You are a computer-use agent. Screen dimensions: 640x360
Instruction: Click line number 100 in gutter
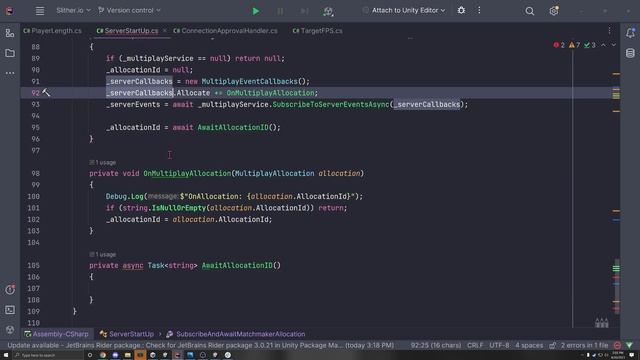(x=33, y=196)
